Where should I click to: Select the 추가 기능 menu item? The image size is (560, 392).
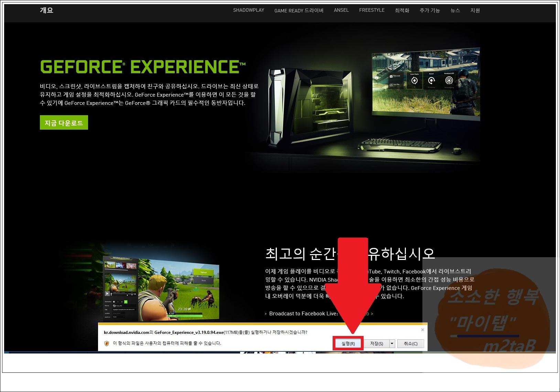click(x=430, y=10)
